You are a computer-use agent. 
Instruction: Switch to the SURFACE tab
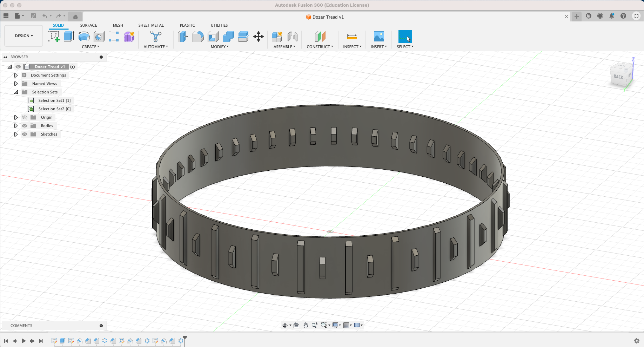click(88, 25)
